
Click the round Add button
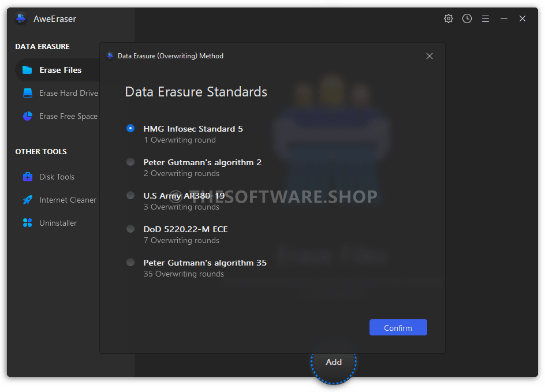pyautogui.click(x=334, y=362)
